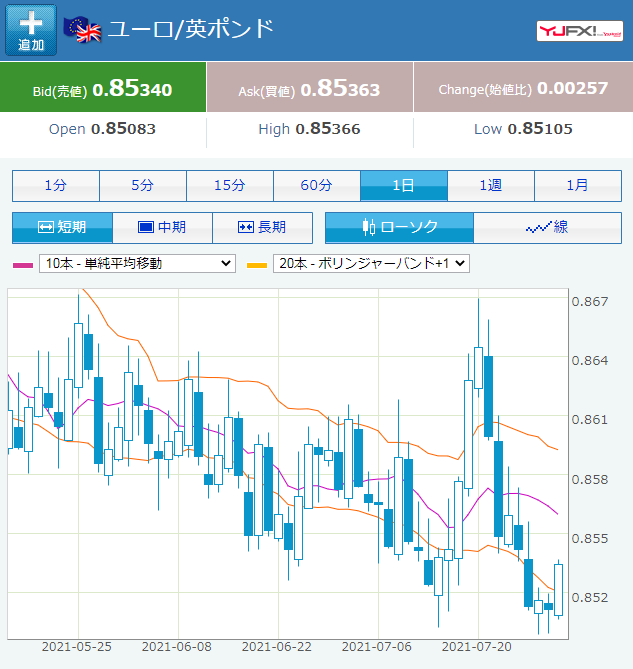Click the 0.861 price axis label
This screenshot has width=633, height=669.
[x=590, y=420]
